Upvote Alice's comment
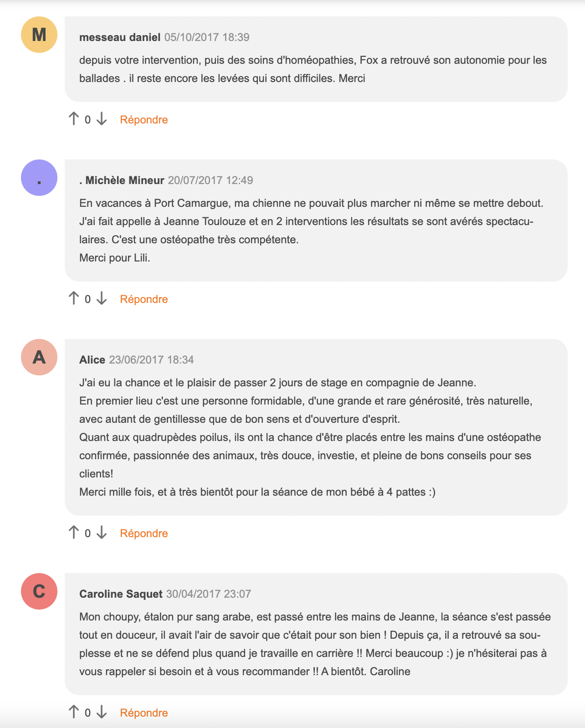Viewport: 585px width, 728px height. pyautogui.click(x=73, y=533)
